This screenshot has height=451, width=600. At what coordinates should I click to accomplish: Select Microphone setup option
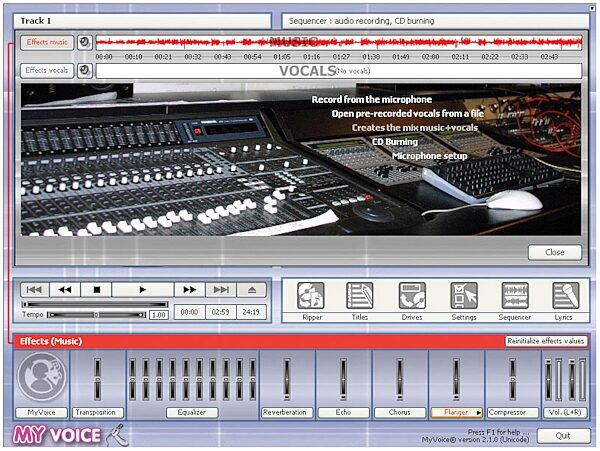click(429, 156)
